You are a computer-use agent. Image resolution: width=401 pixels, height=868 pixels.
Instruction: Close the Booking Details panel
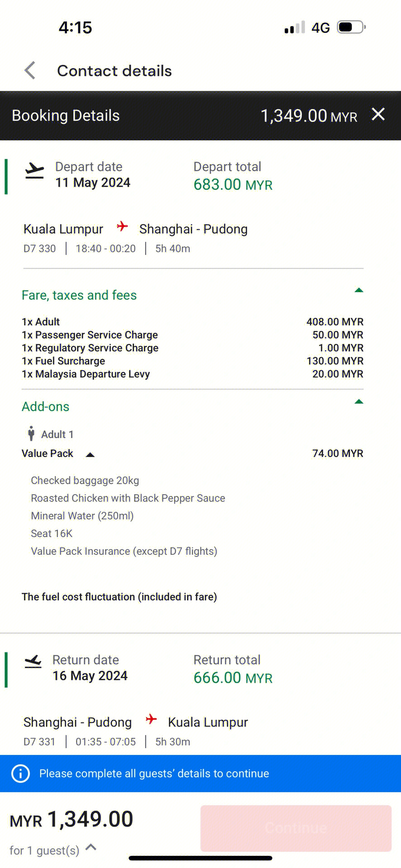pyautogui.click(x=378, y=114)
